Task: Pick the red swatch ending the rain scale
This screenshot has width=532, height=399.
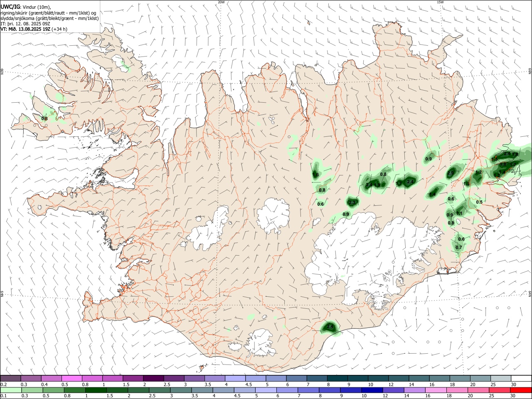Action: pyautogui.click(x=521, y=390)
